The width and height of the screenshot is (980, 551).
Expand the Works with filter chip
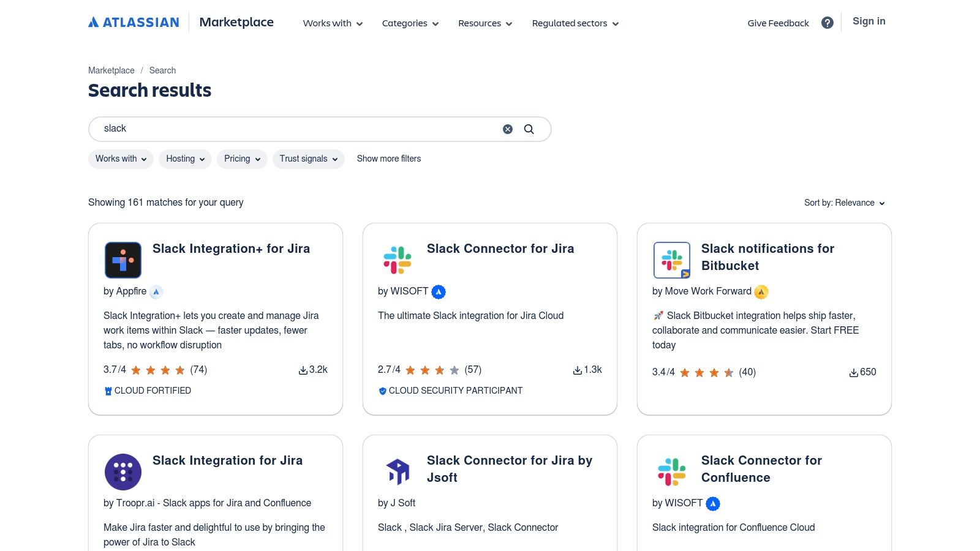[121, 159]
